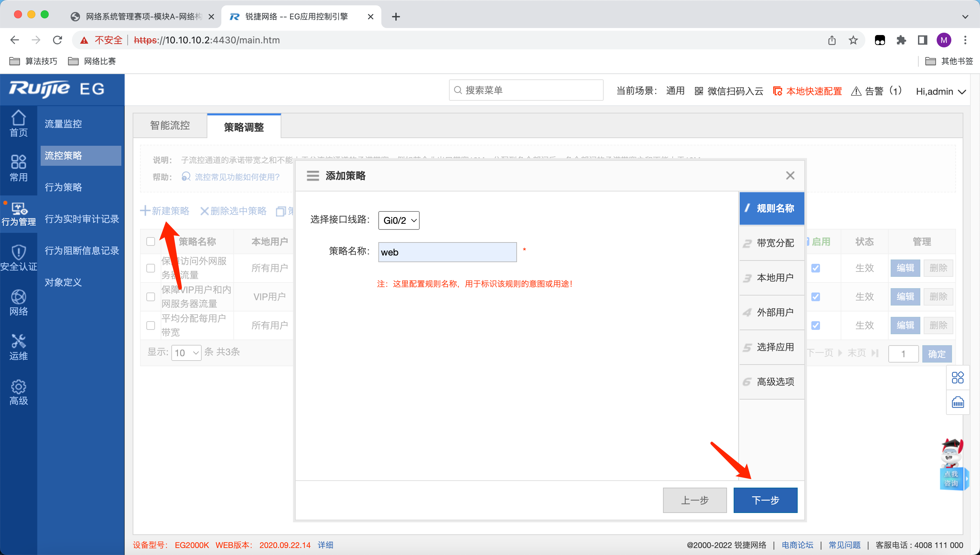Open the rows-per-page 10 dropdown
This screenshot has height=555, width=980.
click(x=186, y=353)
